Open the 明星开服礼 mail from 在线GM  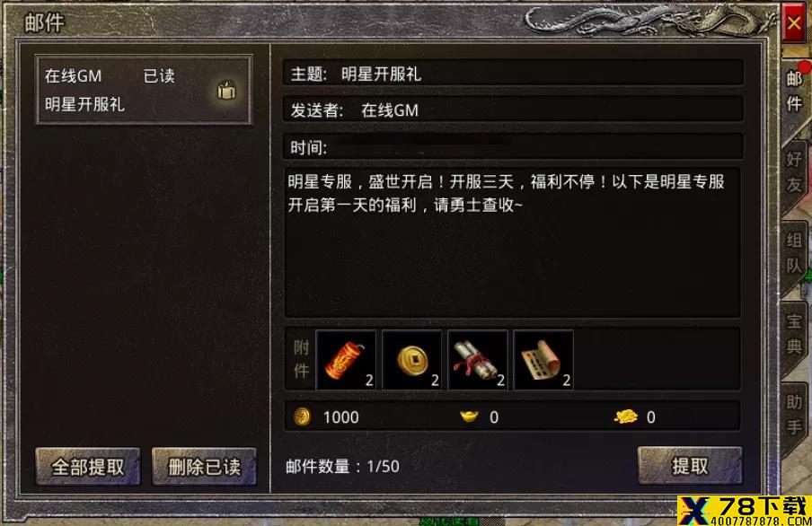[144, 90]
